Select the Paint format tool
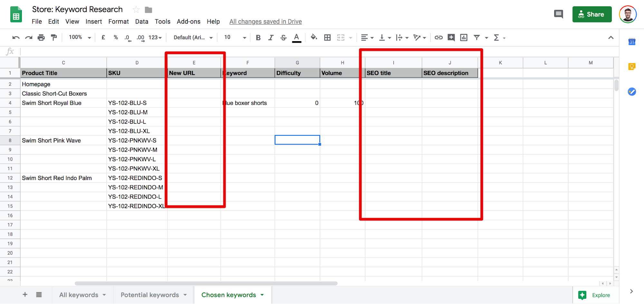Screen dimensions: 644x304 click(x=54, y=38)
